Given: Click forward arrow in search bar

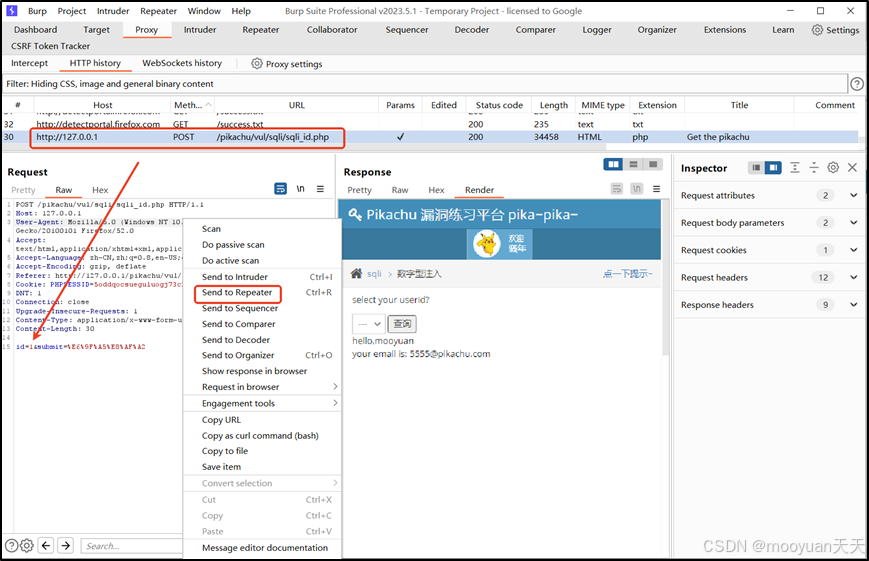Looking at the screenshot, I should click(66, 545).
